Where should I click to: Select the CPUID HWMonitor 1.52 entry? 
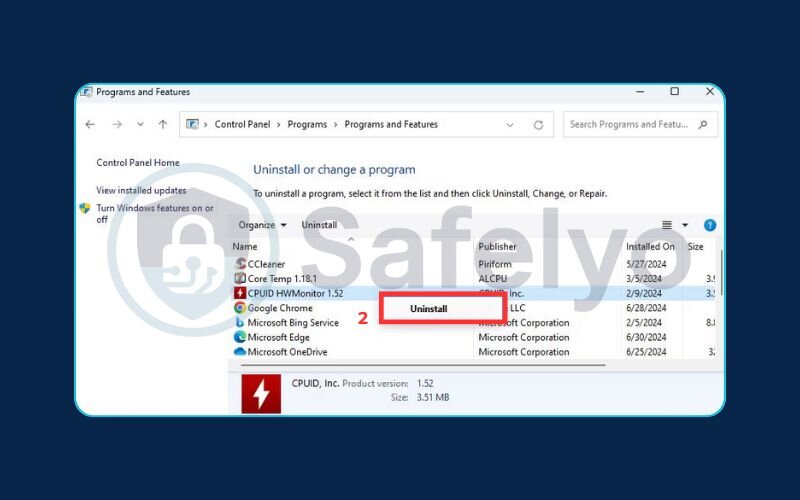pyautogui.click(x=295, y=293)
